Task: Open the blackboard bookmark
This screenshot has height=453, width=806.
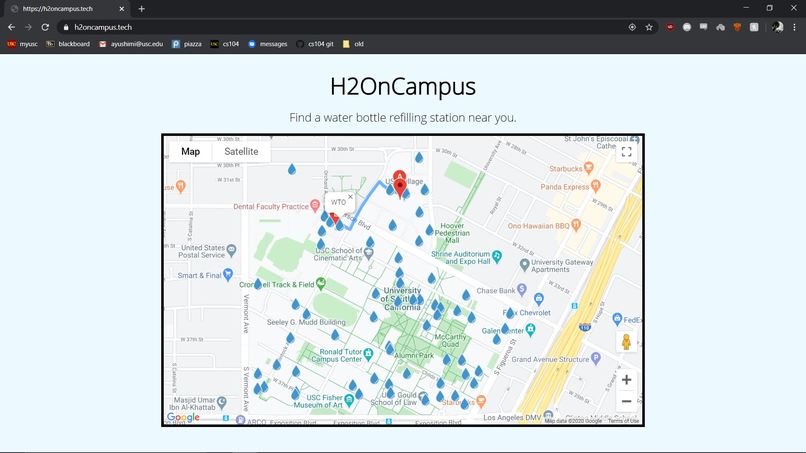Action: coord(68,44)
